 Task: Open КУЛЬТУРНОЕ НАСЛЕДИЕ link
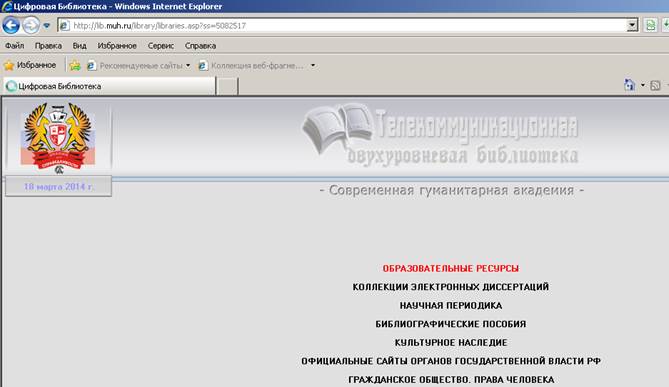[451, 343]
